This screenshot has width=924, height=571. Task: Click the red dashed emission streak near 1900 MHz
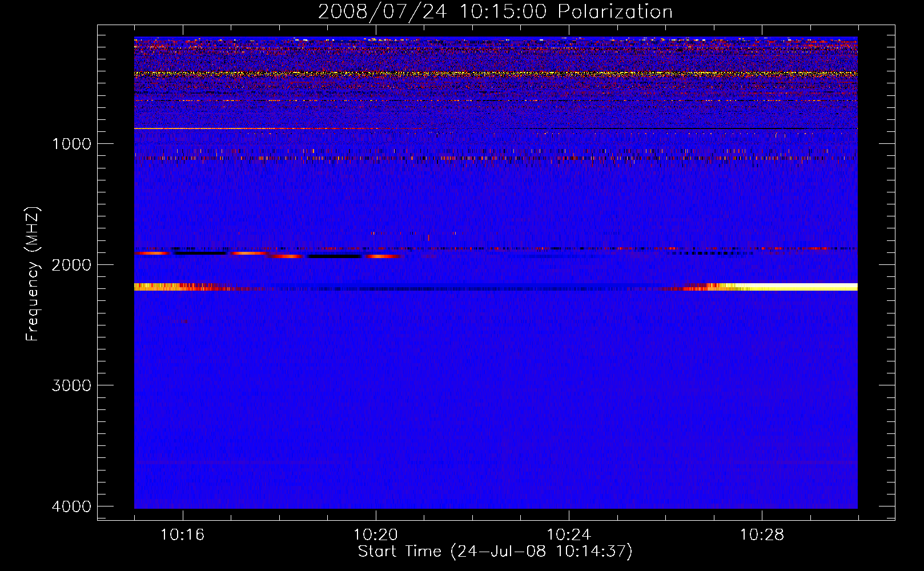pyautogui.click(x=268, y=255)
